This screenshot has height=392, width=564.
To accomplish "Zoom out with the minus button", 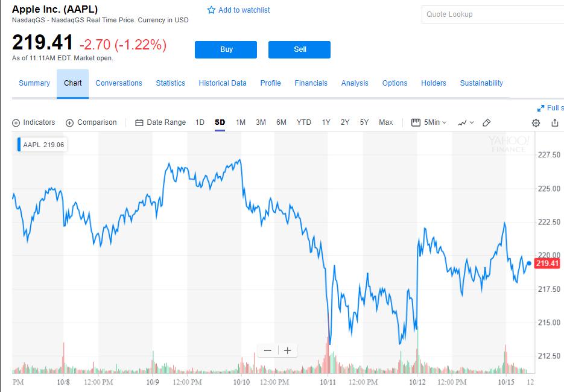I will click(268, 350).
